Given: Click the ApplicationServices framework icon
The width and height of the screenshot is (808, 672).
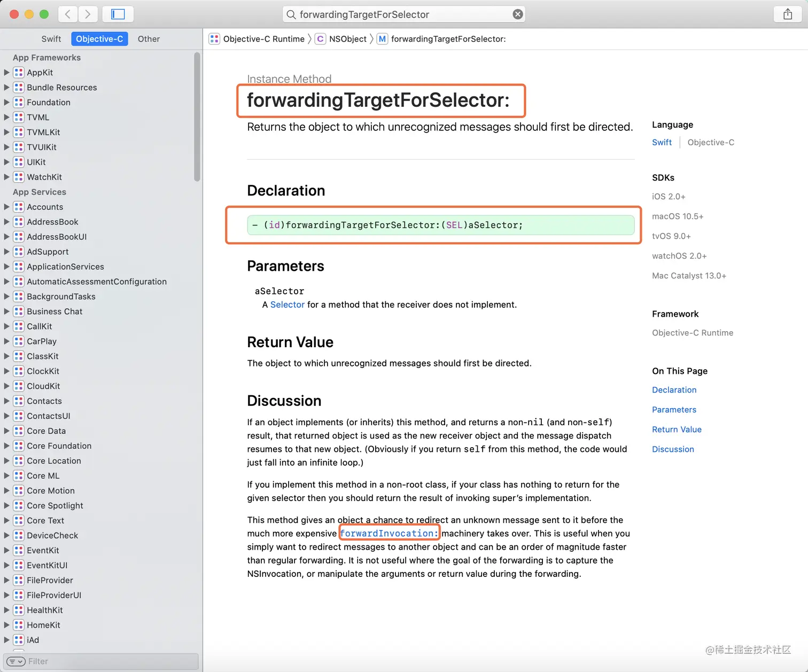Looking at the screenshot, I should coord(19,267).
